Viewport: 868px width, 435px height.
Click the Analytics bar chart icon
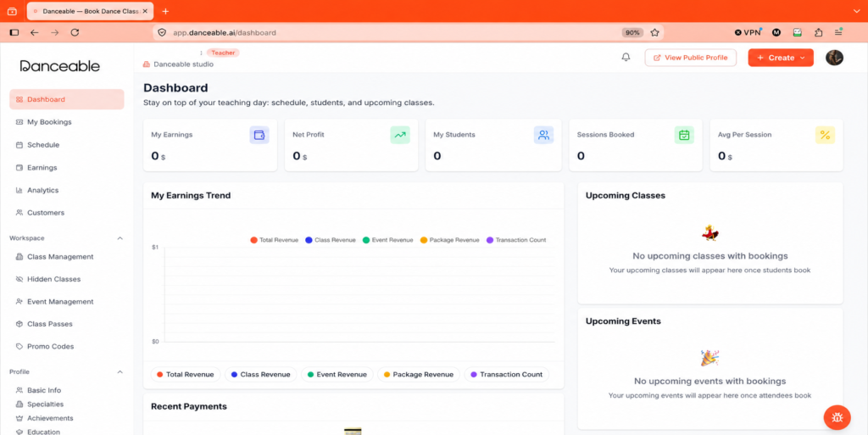(x=19, y=191)
